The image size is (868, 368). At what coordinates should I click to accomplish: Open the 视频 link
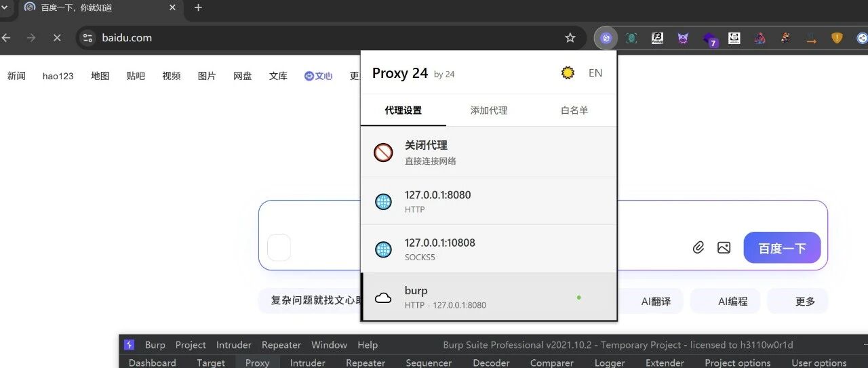[172, 76]
